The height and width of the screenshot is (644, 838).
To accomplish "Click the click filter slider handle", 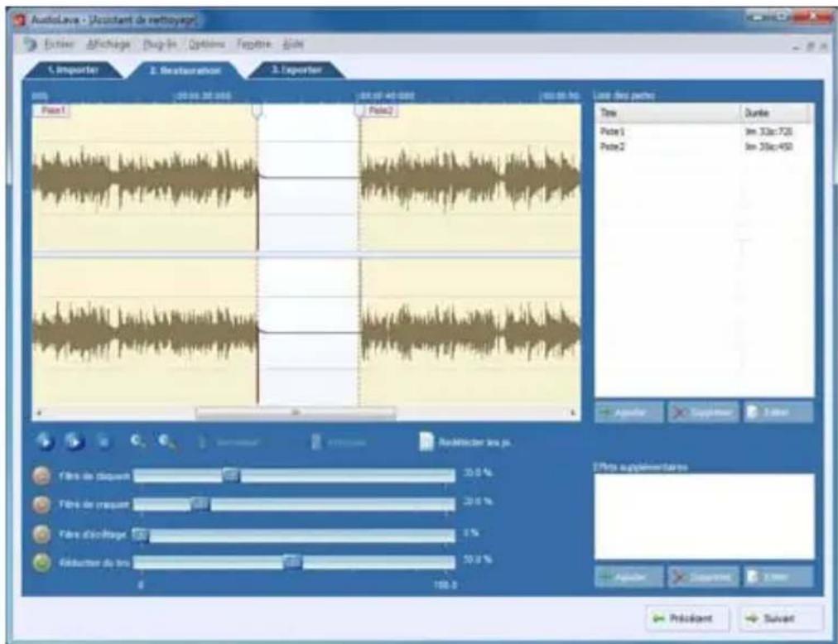I will [231, 475].
